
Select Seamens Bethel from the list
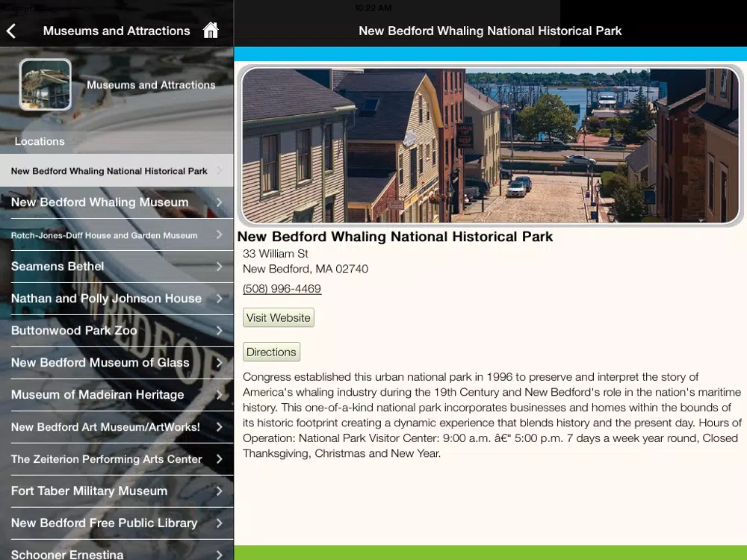coord(117,267)
